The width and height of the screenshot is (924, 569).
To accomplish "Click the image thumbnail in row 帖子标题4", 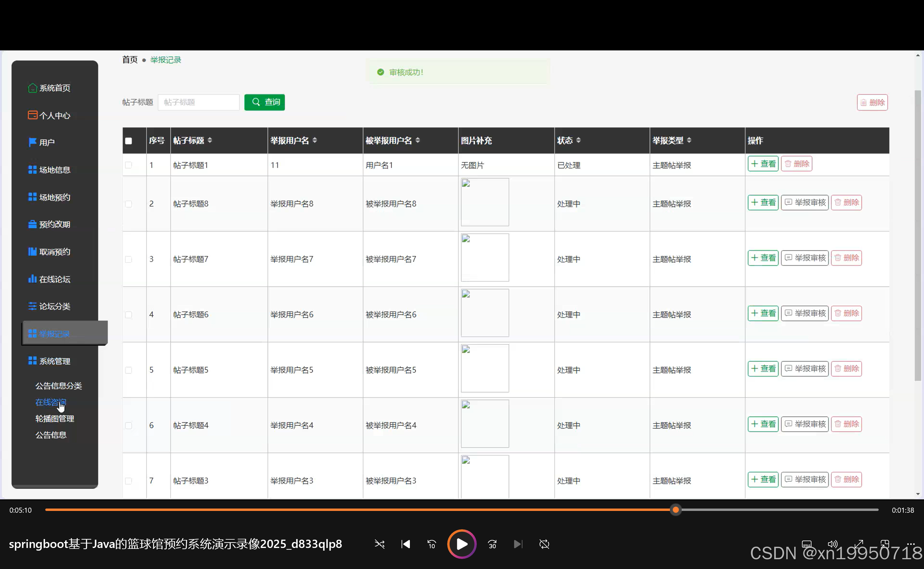I will (x=485, y=424).
